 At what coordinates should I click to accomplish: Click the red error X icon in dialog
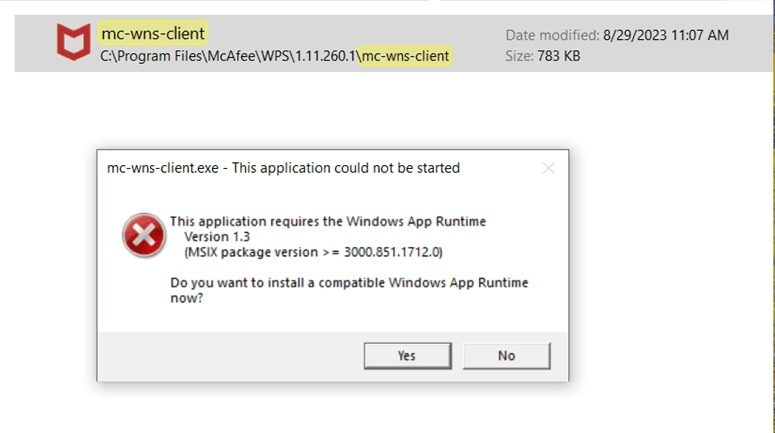[x=144, y=236]
